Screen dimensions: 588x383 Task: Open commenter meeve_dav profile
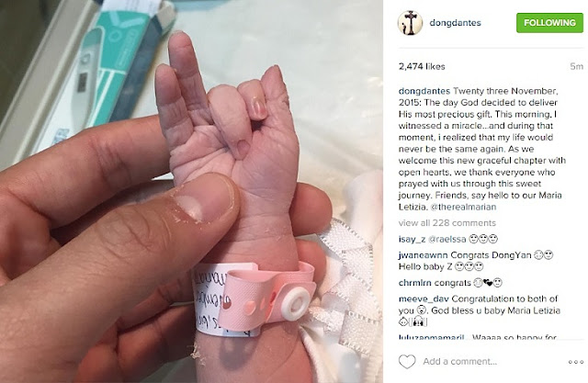[x=424, y=299]
